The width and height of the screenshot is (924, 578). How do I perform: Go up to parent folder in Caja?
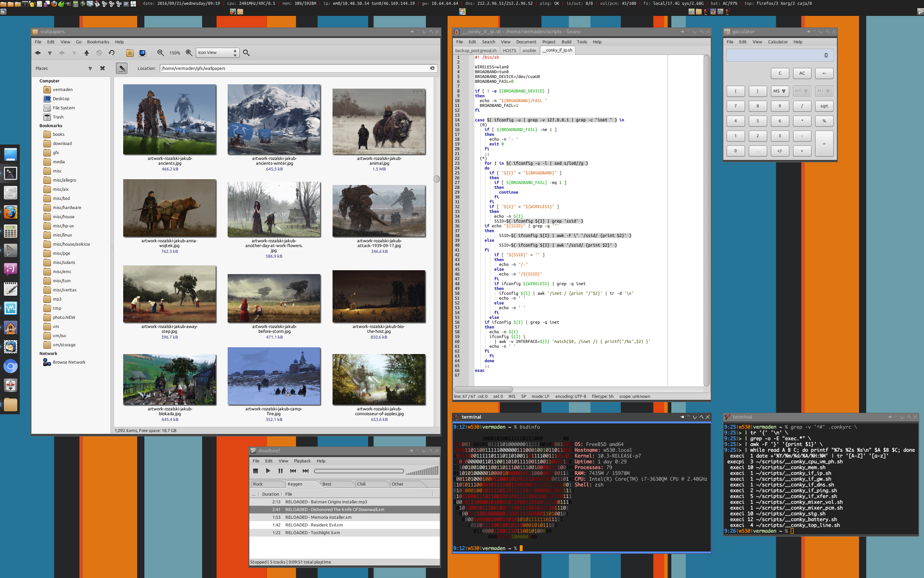tap(87, 53)
